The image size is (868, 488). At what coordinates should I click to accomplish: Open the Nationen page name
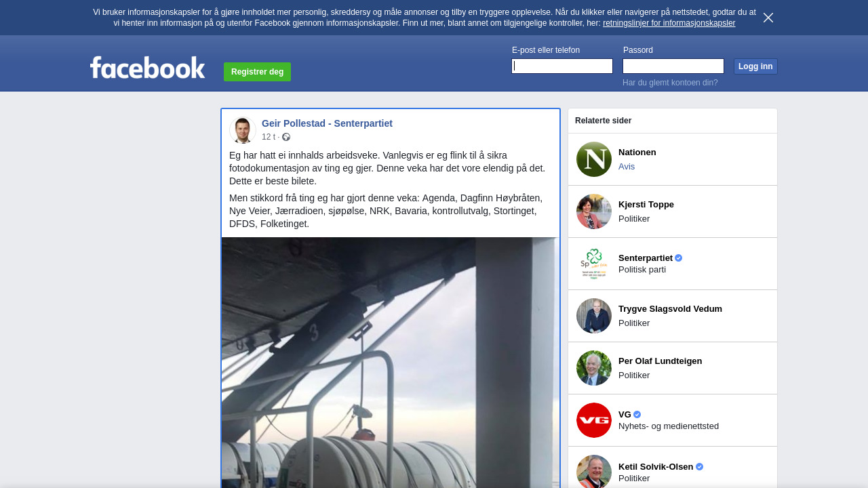[x=637, y=152]
